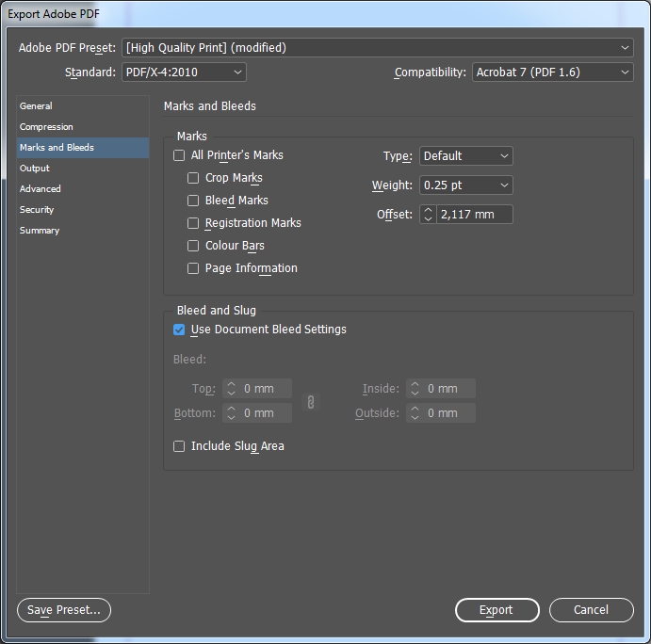
Task: Open the Weight 0.25 pt dropdown
Action: [465, 185]
